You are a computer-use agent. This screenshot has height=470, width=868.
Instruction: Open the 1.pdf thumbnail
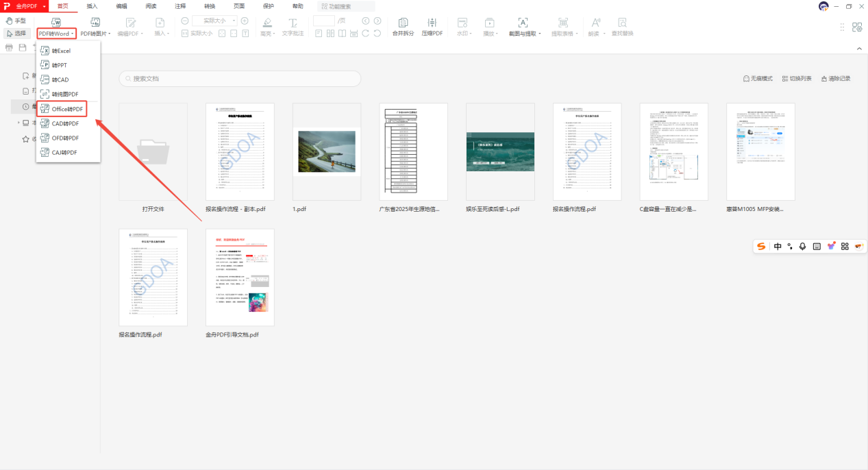(327, 151)
